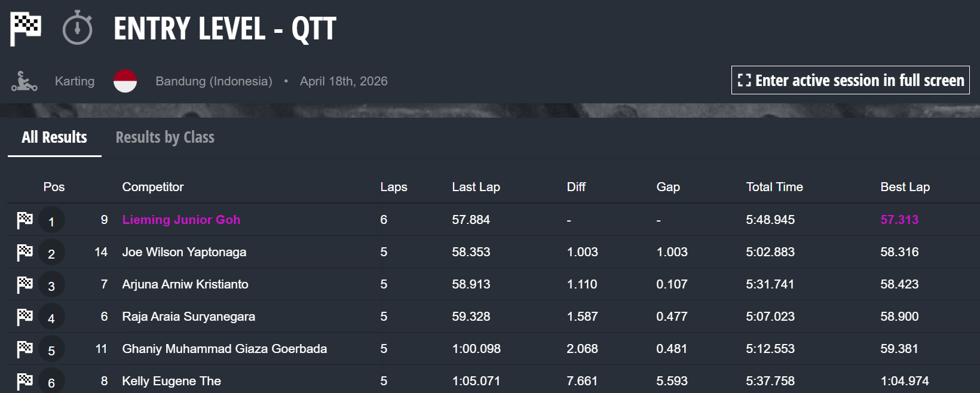Open competitor Lieming Junior Goh
Viewport: 980px width, 393px height.
pyautogui.click(x=181, y=220)
